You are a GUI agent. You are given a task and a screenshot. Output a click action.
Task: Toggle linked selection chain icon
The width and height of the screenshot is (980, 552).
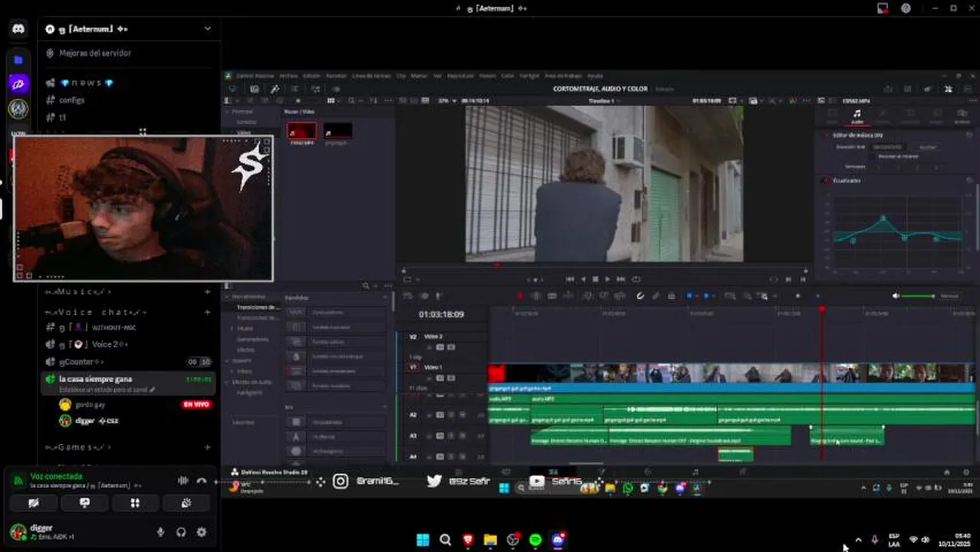pos(656,296)
